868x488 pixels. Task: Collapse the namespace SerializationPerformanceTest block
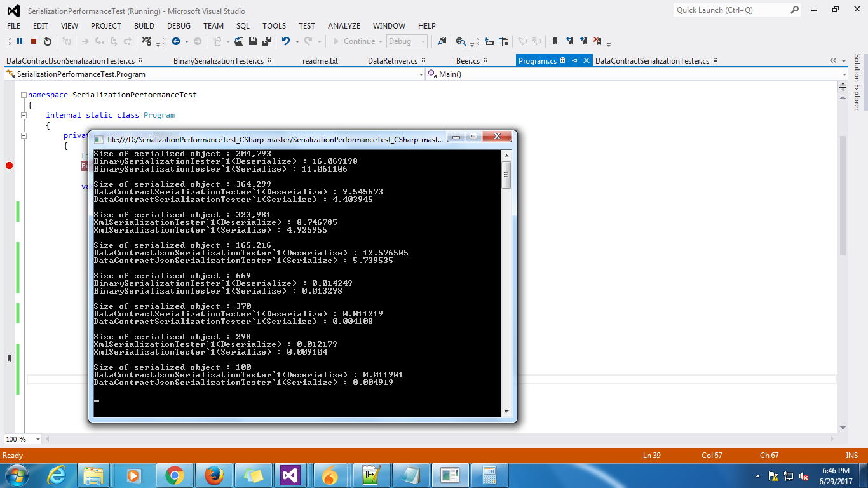tap(24, 95)
